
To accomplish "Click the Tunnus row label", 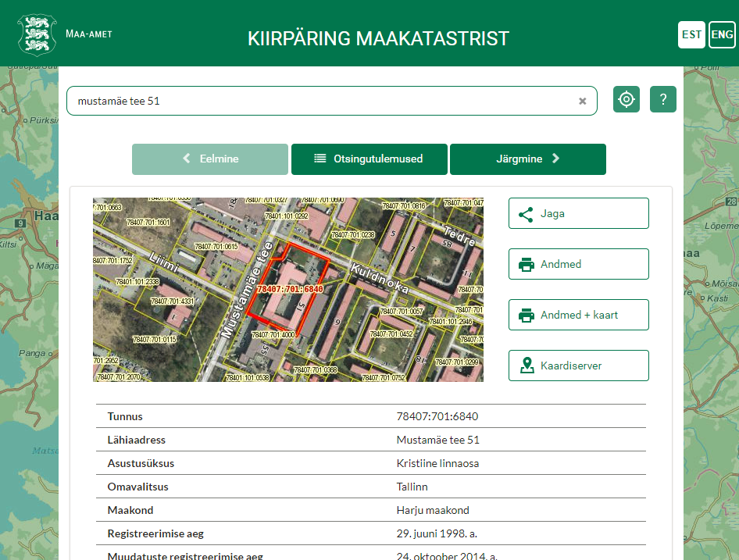I will click(125, 416).
